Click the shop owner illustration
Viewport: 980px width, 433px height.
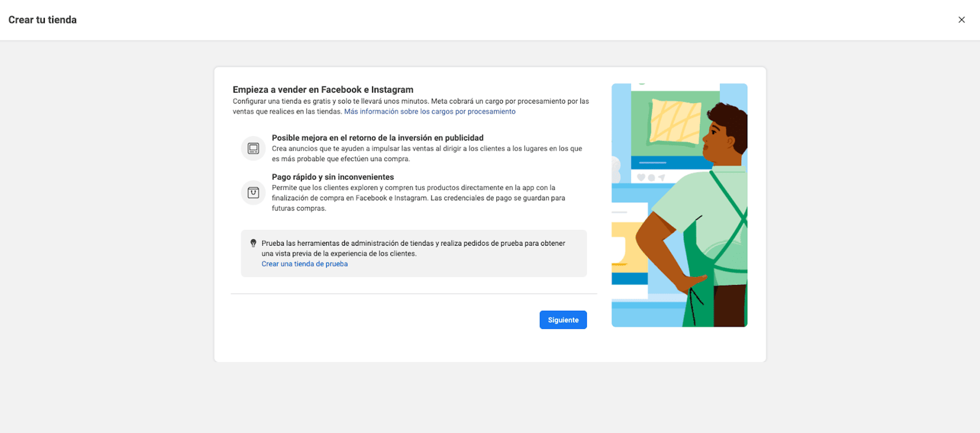pyautogui.click(x=679, y=205)
